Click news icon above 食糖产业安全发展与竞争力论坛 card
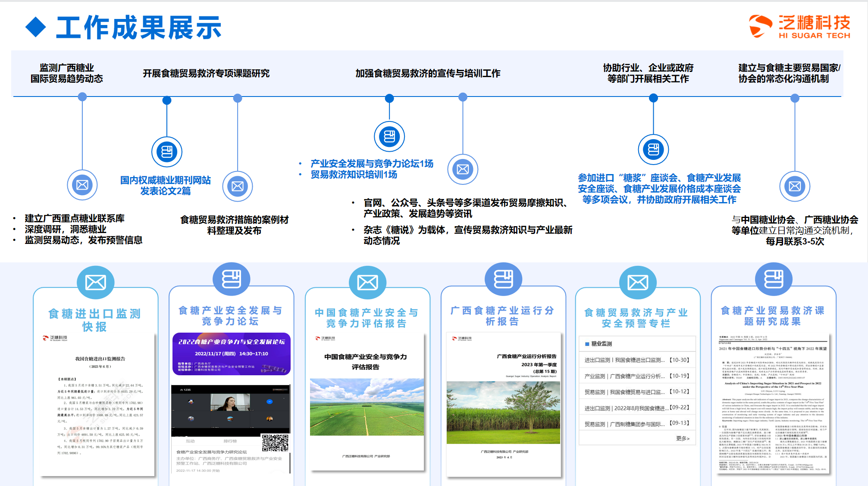 tap(231, 279)
